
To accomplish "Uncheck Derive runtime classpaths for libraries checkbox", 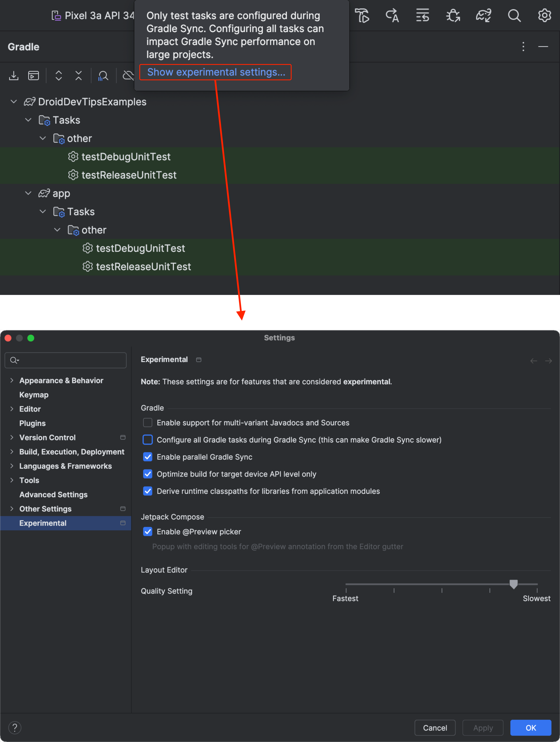I will pos(148,491).
